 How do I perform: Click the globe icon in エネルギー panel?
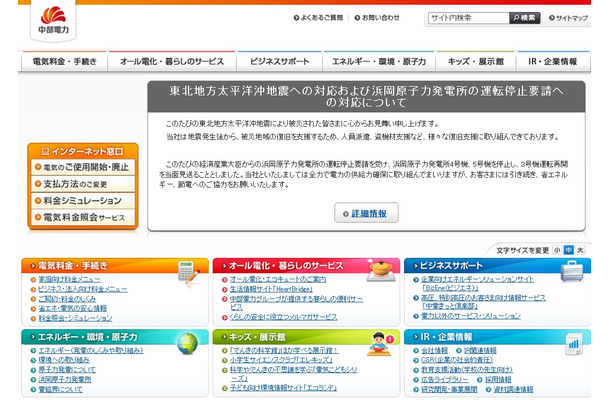click(187, 344)
